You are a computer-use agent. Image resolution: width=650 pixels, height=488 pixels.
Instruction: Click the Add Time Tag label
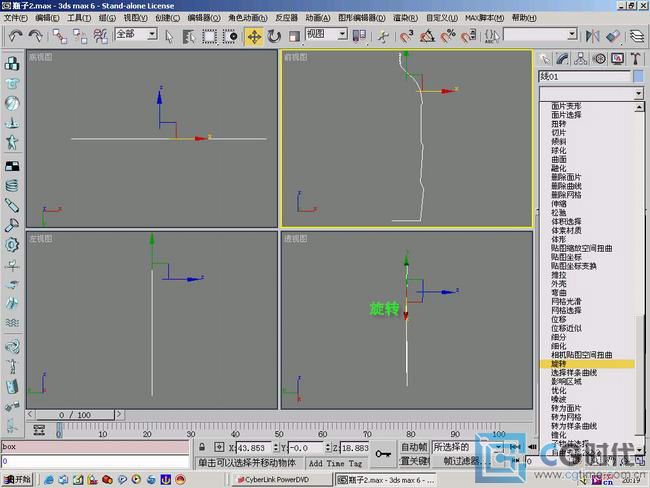pos(335,463)
